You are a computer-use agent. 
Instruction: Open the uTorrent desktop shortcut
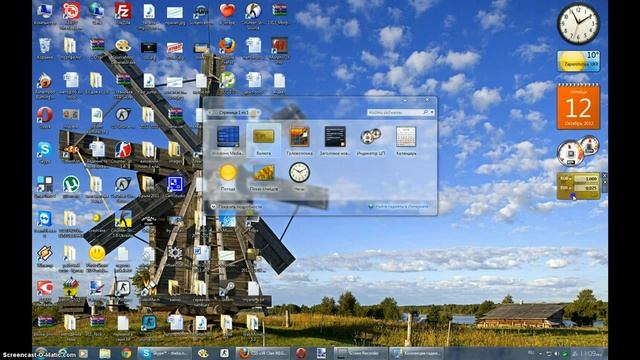pyautogui.click(x=71, y=187)
